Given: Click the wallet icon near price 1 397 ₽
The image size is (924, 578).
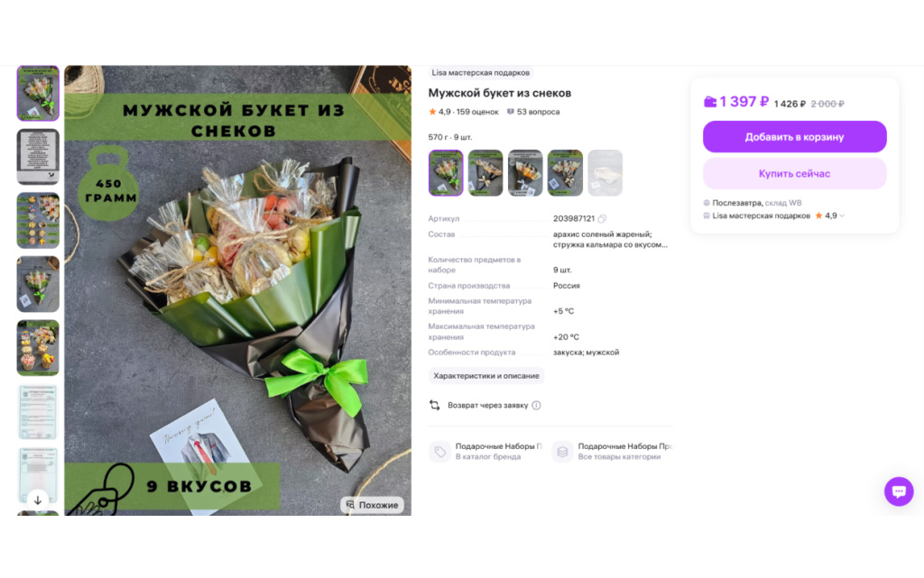Looking at the screenshot, I should coord(710,102).
